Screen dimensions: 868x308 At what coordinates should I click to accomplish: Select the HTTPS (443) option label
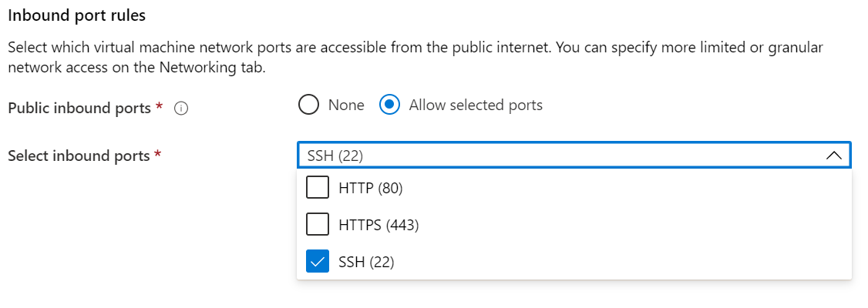tap(378, 225)
